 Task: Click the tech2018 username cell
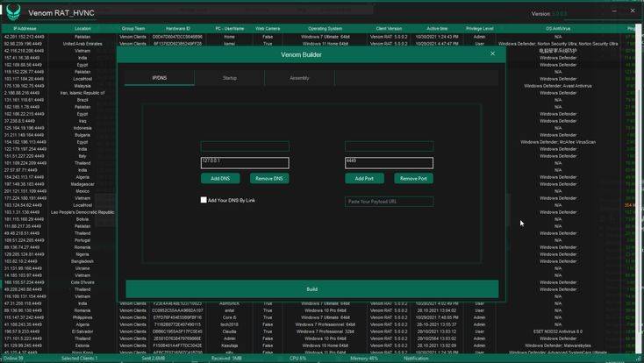pos(229,324)
